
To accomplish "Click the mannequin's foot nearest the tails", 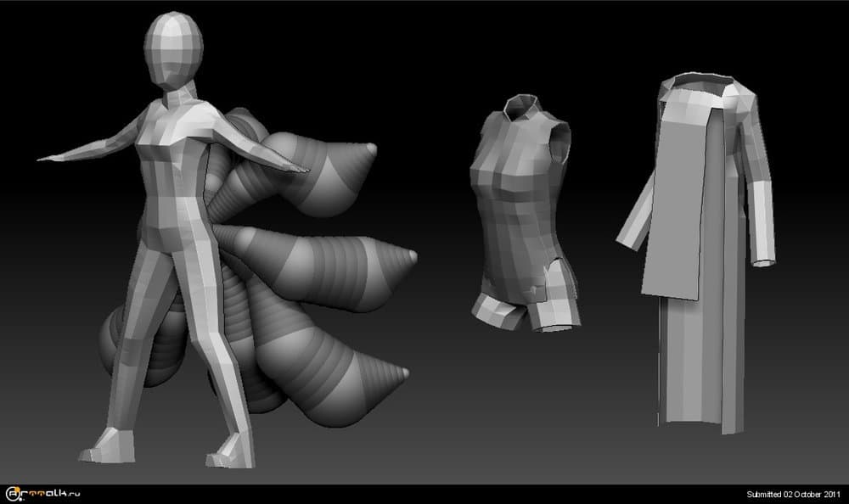I will 228,452.
